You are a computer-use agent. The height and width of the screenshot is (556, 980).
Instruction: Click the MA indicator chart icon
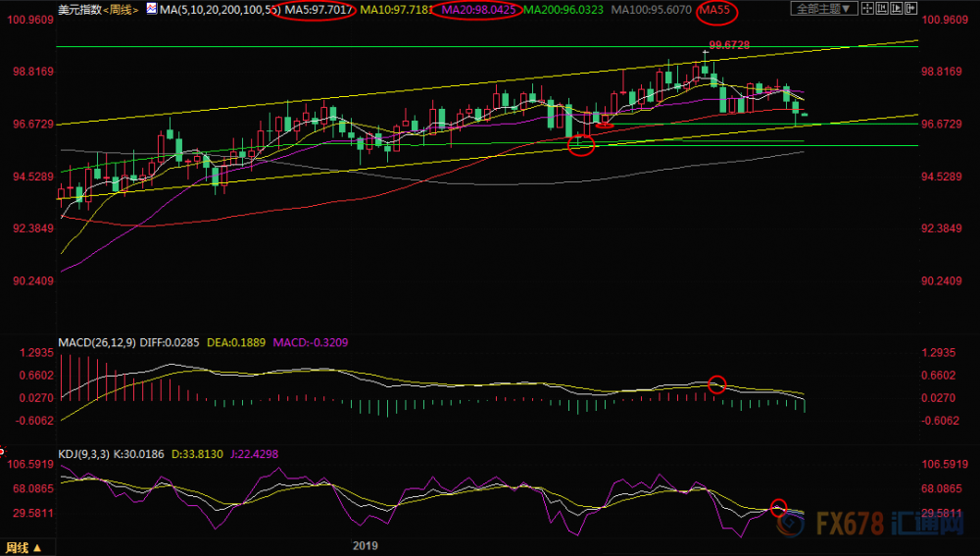pos(152,9)
